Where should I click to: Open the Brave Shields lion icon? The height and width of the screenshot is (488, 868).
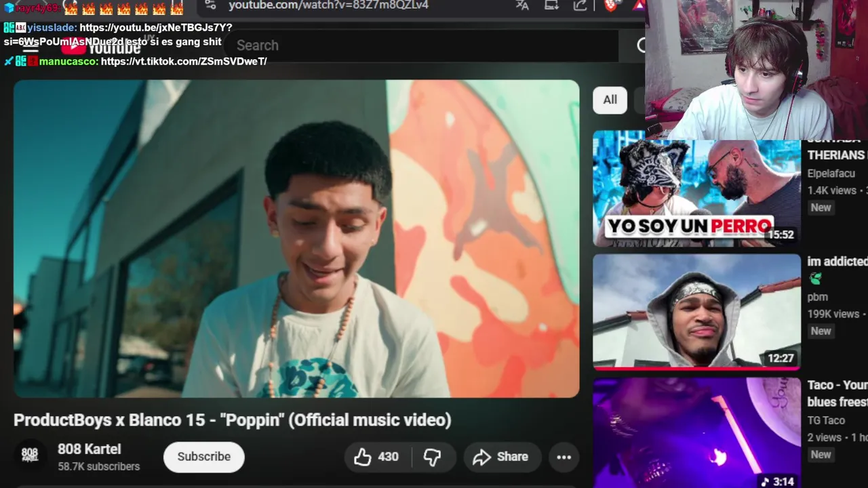[610, 5]
